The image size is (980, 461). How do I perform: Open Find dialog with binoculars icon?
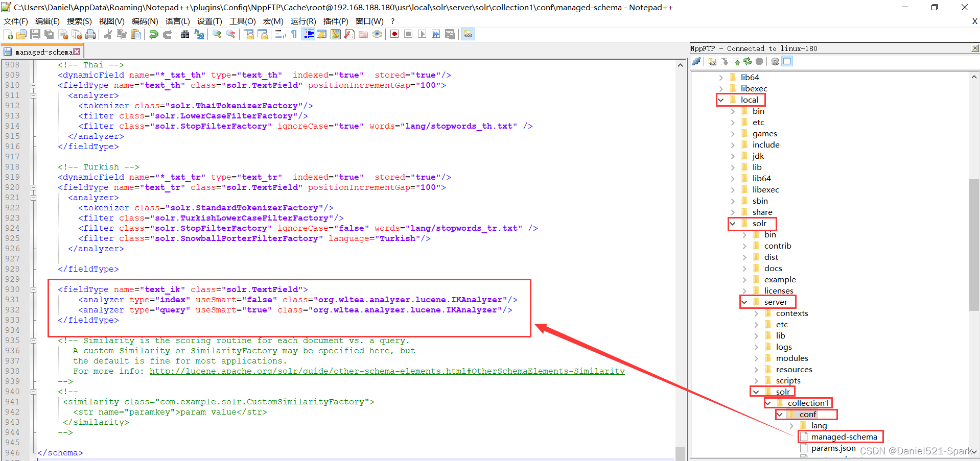point(185,34)
